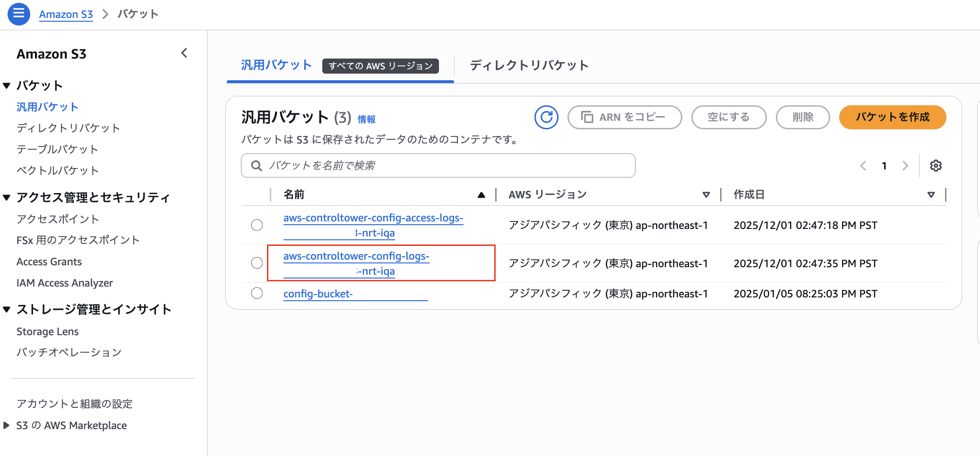The width and height of the screenshot is (980, 456).
Task: Go to next page of buckets
Action: tap(905, 166)
